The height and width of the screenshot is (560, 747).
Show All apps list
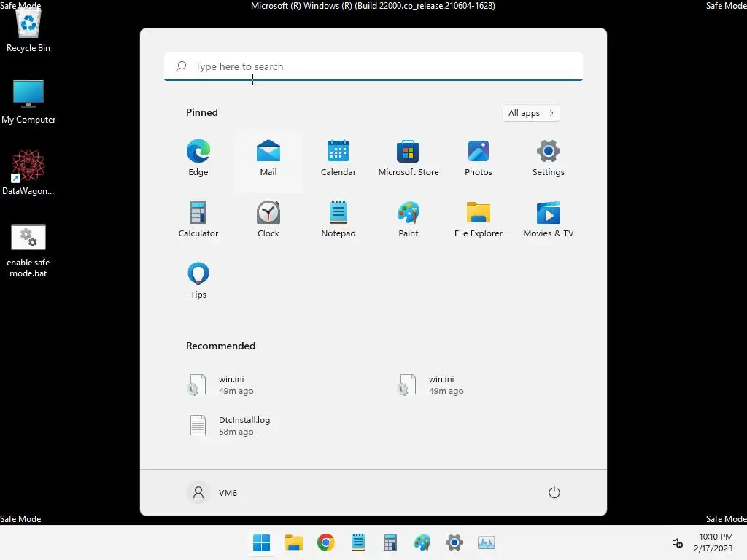(531, 113)
